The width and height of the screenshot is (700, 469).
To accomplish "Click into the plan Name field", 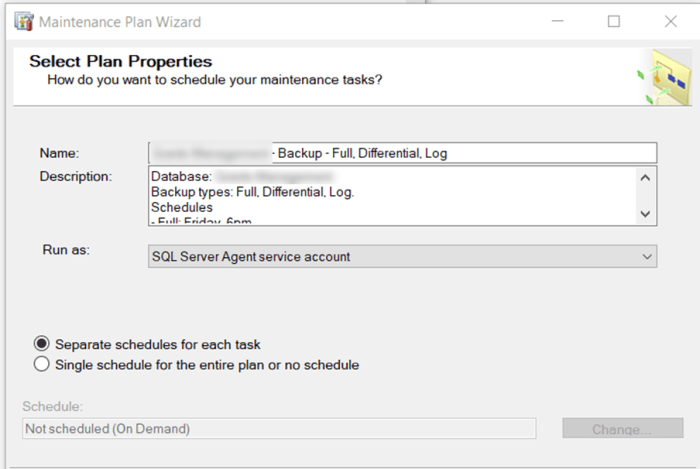I will tap(402, 153).
